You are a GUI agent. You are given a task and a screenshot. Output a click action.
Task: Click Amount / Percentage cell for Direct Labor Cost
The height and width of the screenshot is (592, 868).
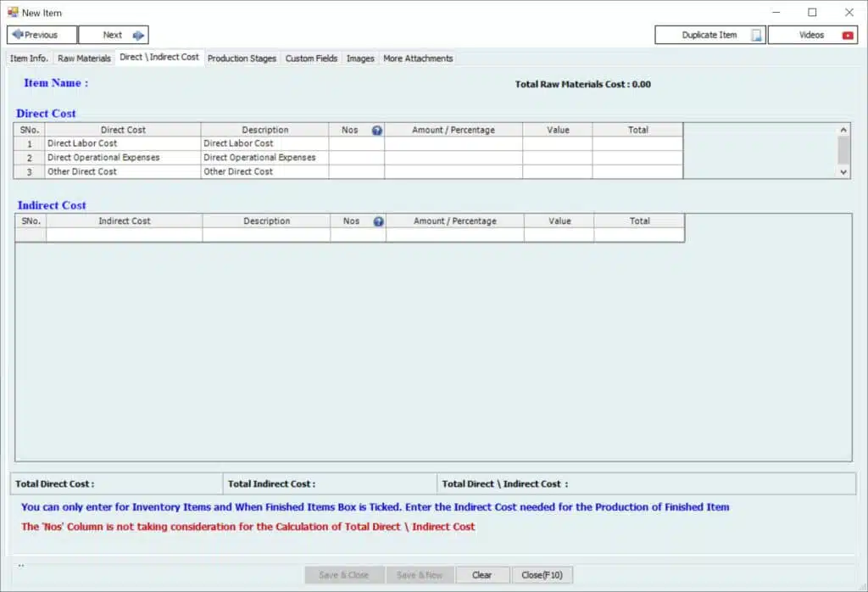coord(453,143)
